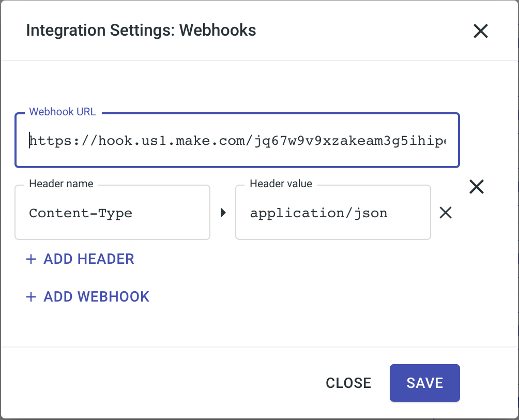Delete the Content-Type header row
This screenshot has height=420, width=519.
(445, 213)
